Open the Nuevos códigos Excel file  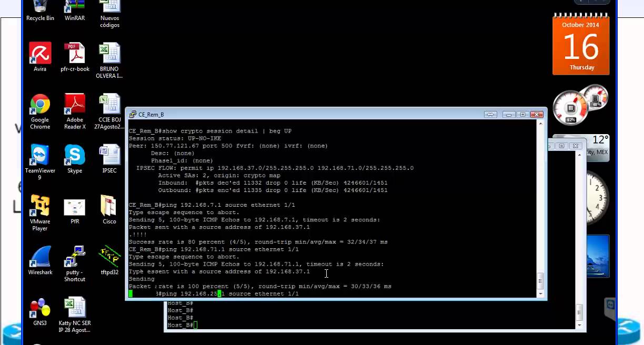click(109, 13)
